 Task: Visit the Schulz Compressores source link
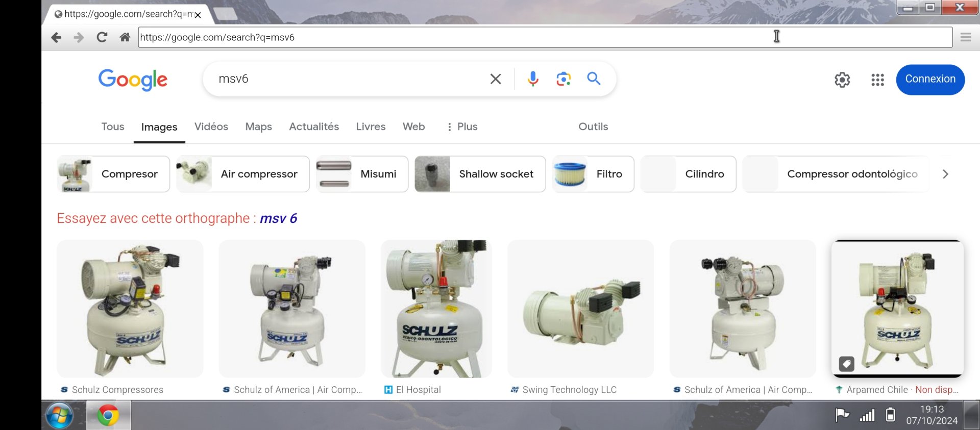point(112,390)
